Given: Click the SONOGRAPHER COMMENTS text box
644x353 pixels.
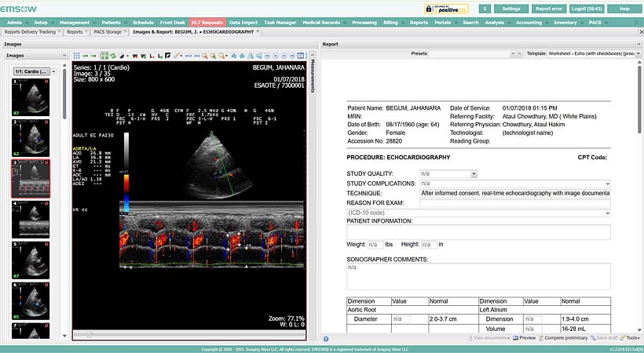Looking at the screenshot, I should point(478,275).
